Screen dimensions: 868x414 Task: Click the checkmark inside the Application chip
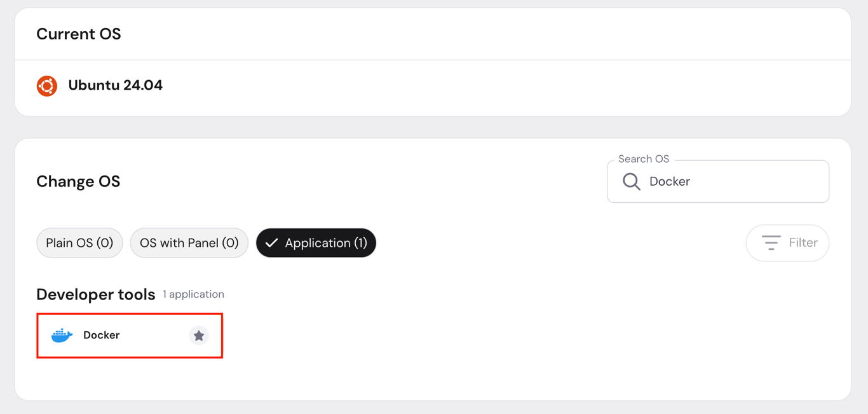pyautogui.click(x=272, y=242)
